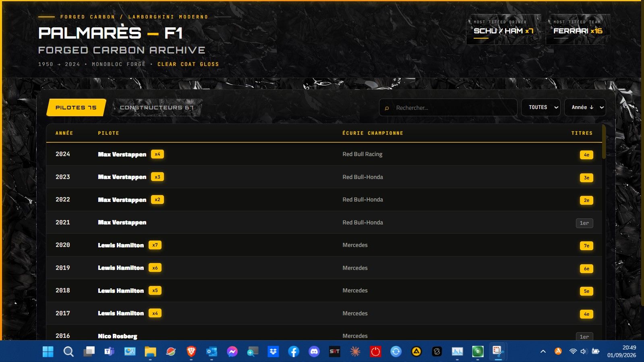Focus the Rechercher search input field

pos(448,107)
